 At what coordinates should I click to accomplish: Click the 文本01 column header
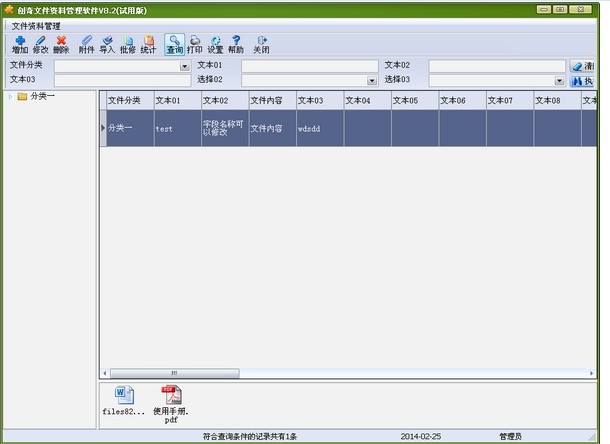[176, 101]
